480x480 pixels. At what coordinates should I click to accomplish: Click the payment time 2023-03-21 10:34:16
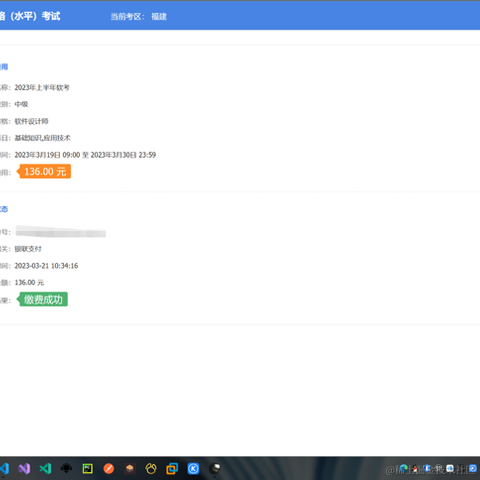46,266
